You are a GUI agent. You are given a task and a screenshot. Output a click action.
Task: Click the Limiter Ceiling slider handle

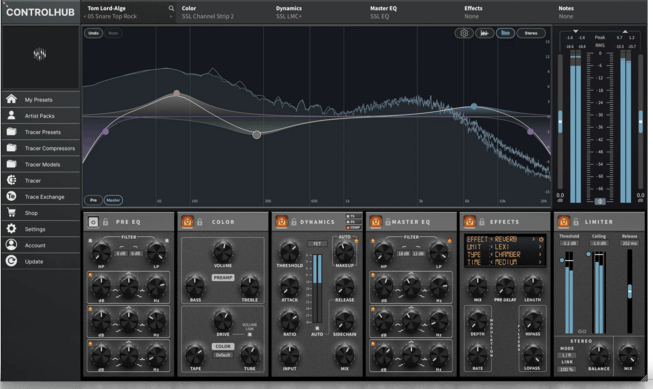point(588,254)
